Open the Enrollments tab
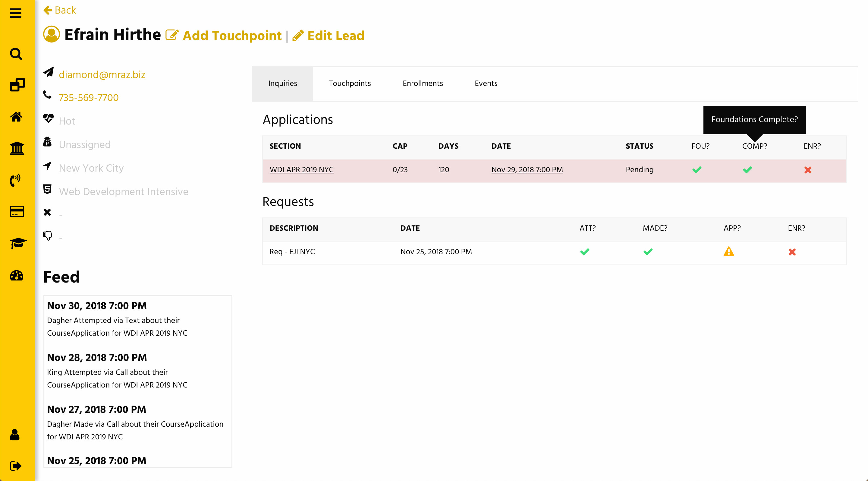868x481 pixels. point(423,84)
